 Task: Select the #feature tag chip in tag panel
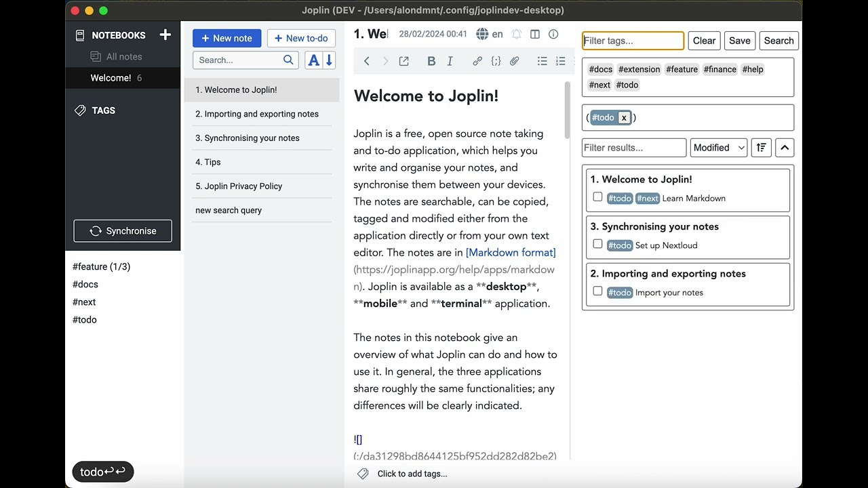(x=682, y=69)
